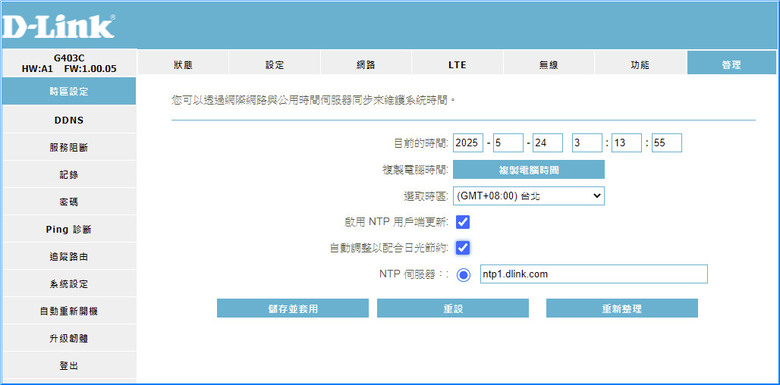Toggle the 自動調整以配合日光節約 checkbox
Image resolution: width=780 pixels, height=385 pixels.
coord(463,247)
